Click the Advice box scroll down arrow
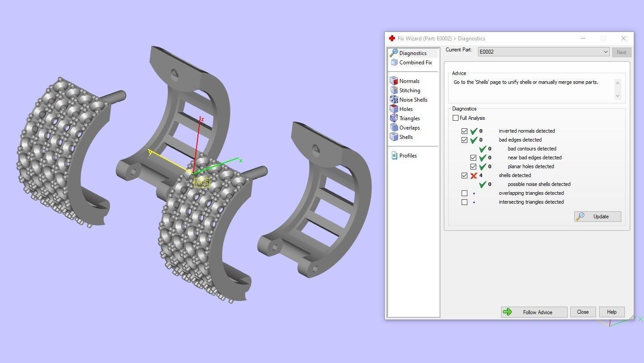The image size is (644, 363). point(617,96)
